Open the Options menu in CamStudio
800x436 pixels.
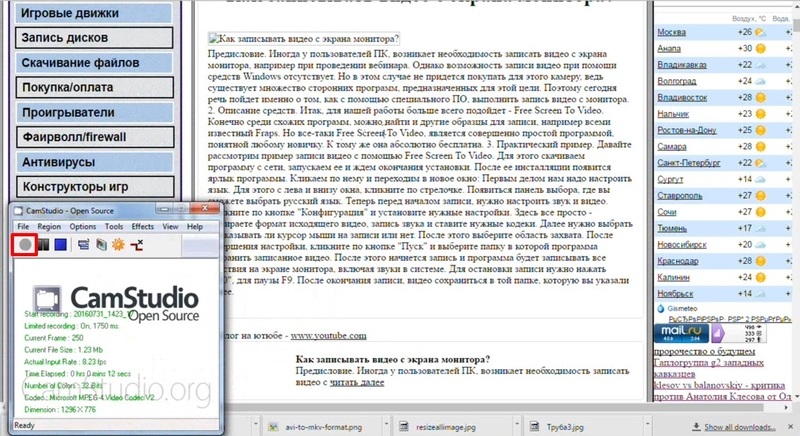pos(83,226)
